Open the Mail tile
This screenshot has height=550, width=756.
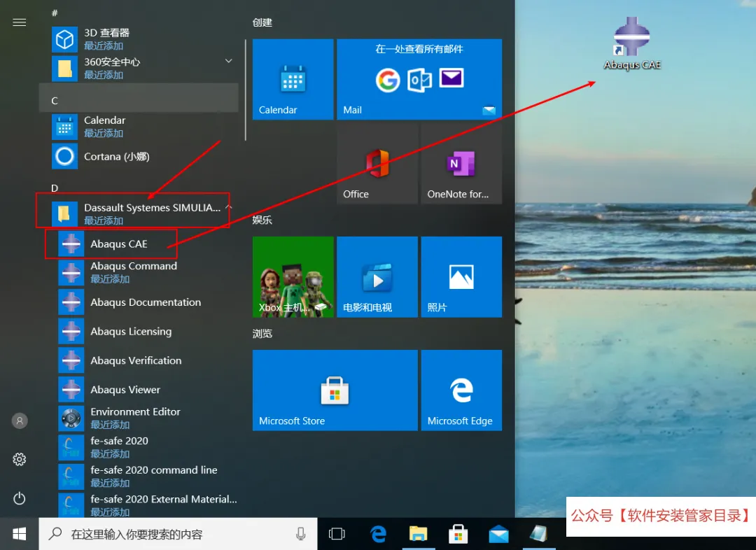pos(419,80)
